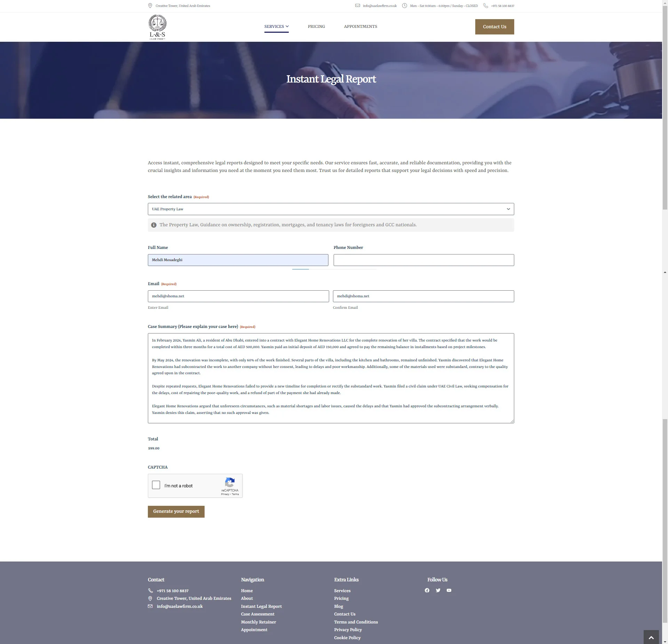Click footer phone number +971 58 100 8837

pyautogui.click(x=173, y=591)
